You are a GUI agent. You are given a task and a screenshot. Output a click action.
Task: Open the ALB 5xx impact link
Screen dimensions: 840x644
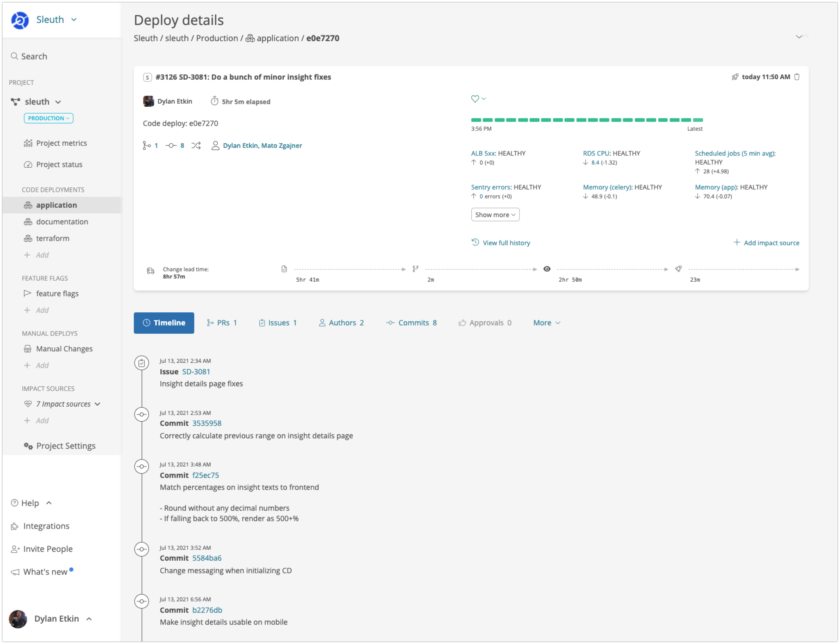[483, 153]
